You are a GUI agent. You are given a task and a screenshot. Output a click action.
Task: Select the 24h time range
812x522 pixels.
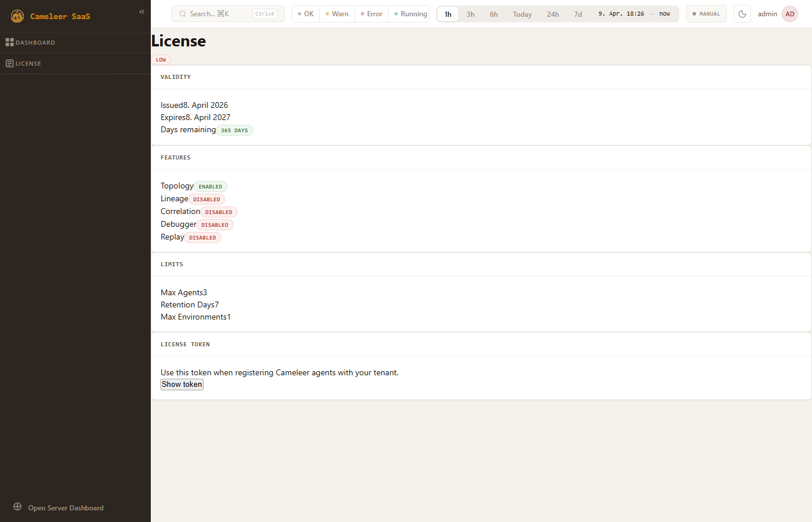click(x=553, y=14)
